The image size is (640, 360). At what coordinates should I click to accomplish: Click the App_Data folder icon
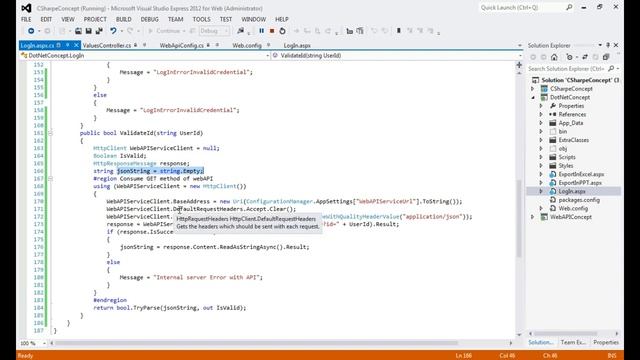pos(553,123)
